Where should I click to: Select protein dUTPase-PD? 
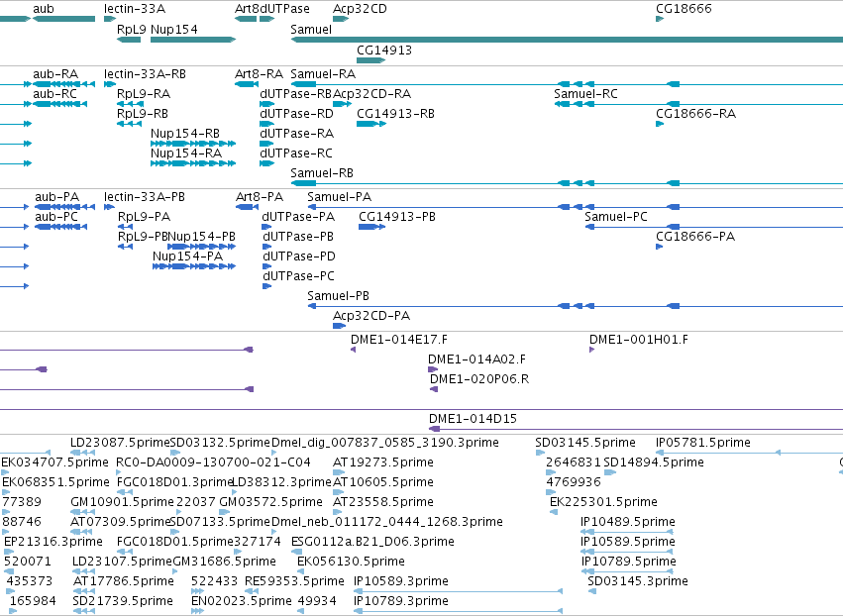coord(299,257)
